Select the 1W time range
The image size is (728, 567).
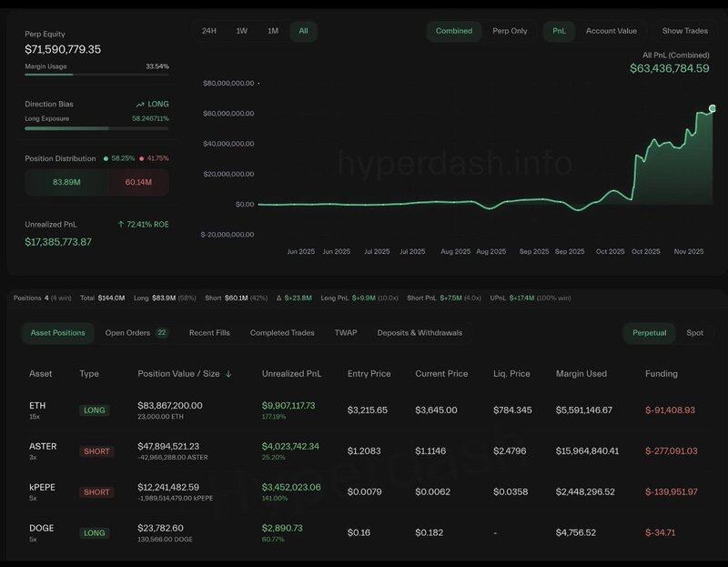(x=241, y=31)
